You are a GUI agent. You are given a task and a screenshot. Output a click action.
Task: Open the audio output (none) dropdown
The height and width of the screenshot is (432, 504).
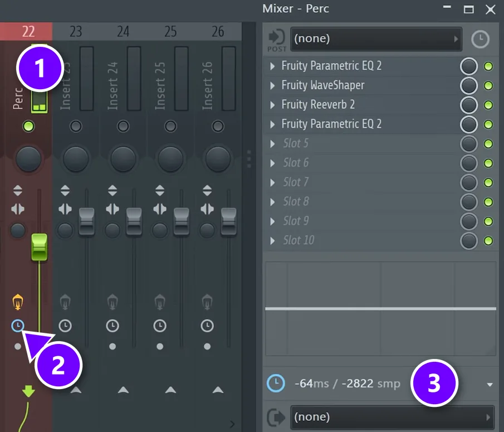[392, 417]
